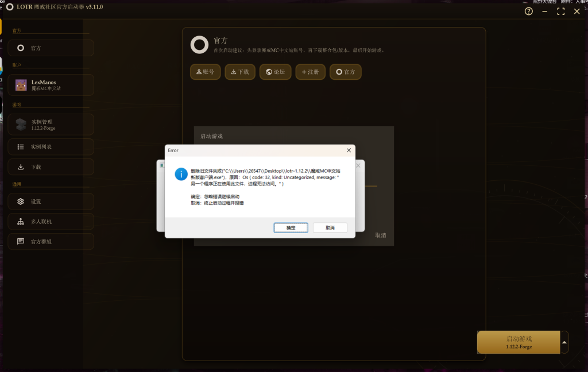This screenshot has height=372, width=588.
Task: Click the 下载 download button in top panel
Action: (240, 72)
